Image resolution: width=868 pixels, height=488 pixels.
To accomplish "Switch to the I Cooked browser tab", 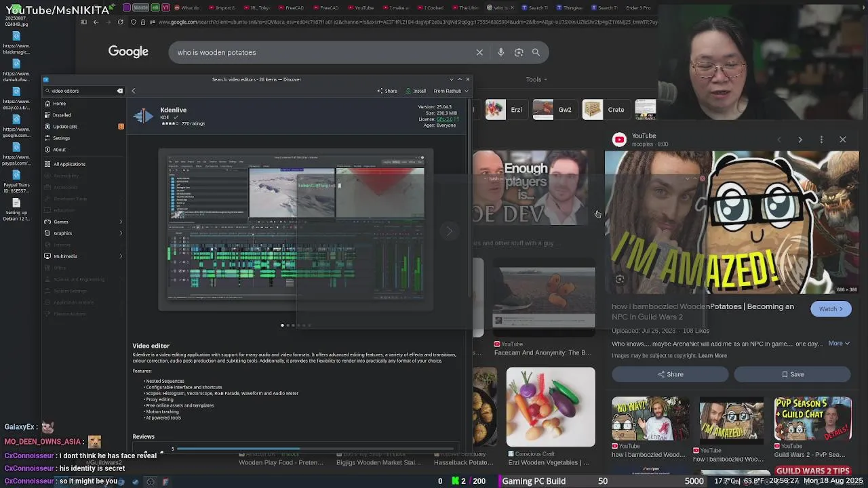I will point(431,7).
